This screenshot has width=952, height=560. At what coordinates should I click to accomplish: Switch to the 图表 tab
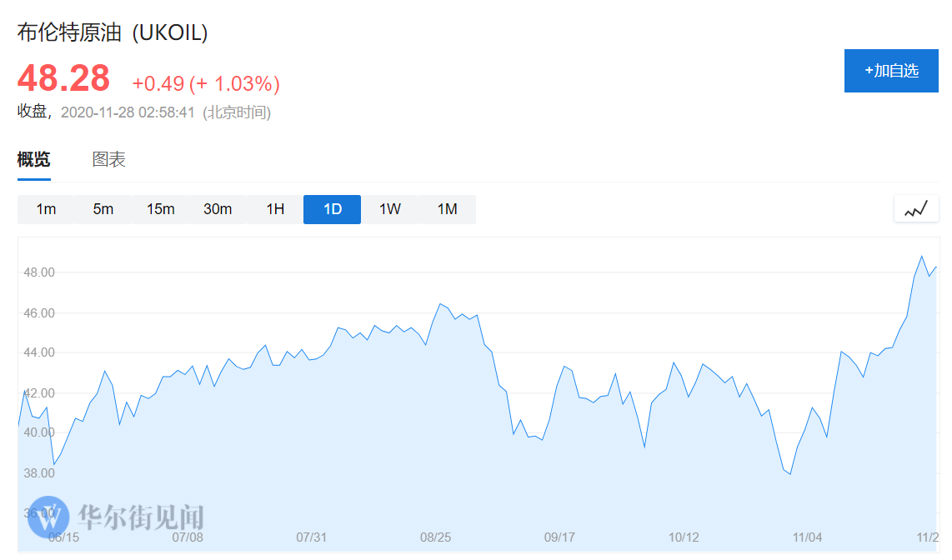[108, 160]
